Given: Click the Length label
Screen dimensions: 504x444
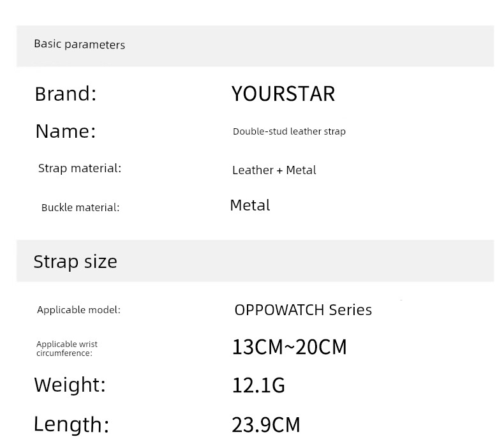Looking at the screenshot, I should [71, 424].
